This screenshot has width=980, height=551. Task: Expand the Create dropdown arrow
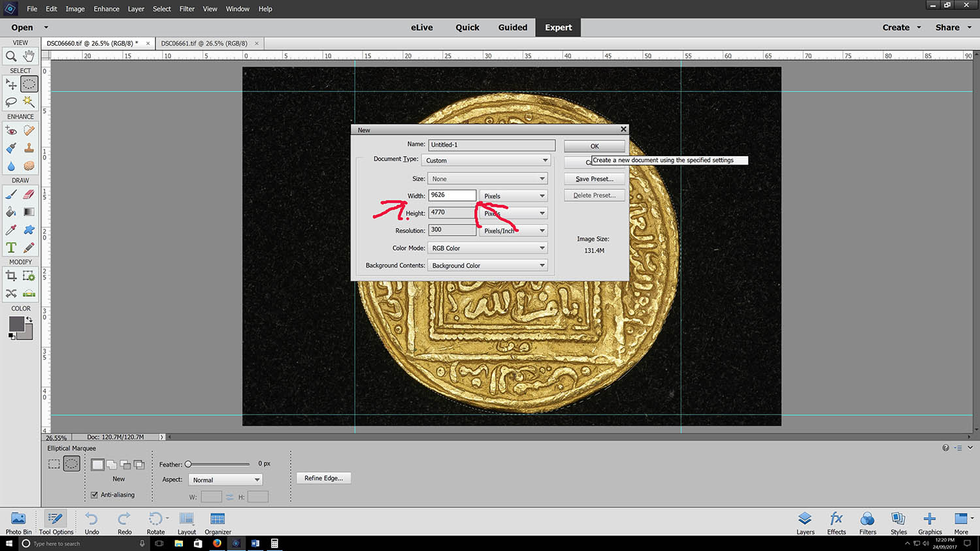coord(919,27)
